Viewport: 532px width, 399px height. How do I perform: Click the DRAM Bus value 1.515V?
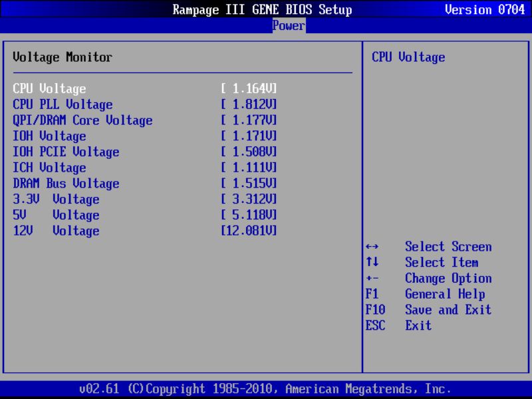click(249, 184)
